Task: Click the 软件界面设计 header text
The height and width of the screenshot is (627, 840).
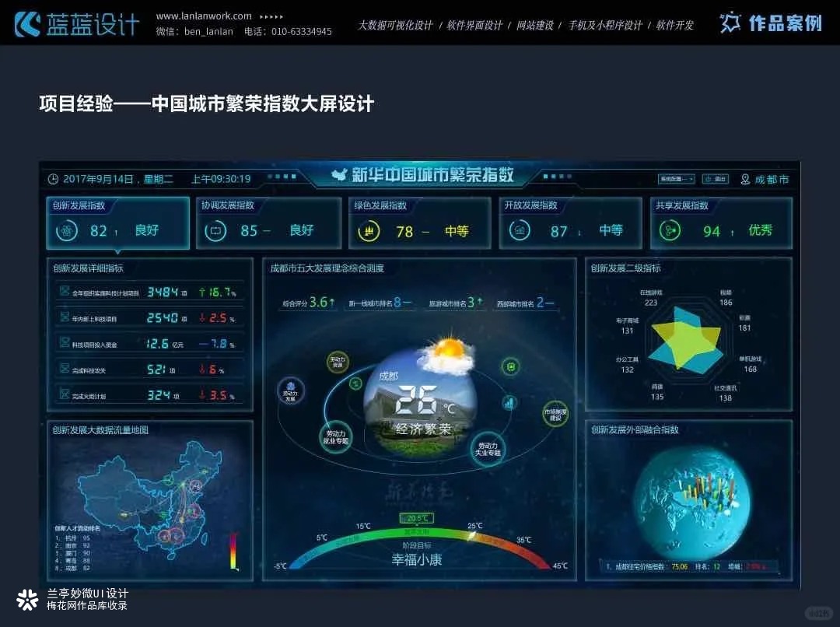Action: 474,25
